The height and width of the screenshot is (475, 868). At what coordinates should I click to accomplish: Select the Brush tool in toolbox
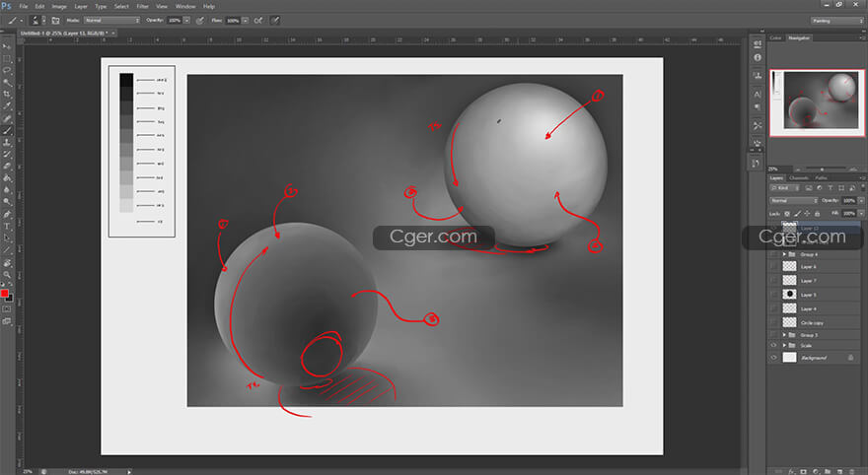(x=7, y=130)
